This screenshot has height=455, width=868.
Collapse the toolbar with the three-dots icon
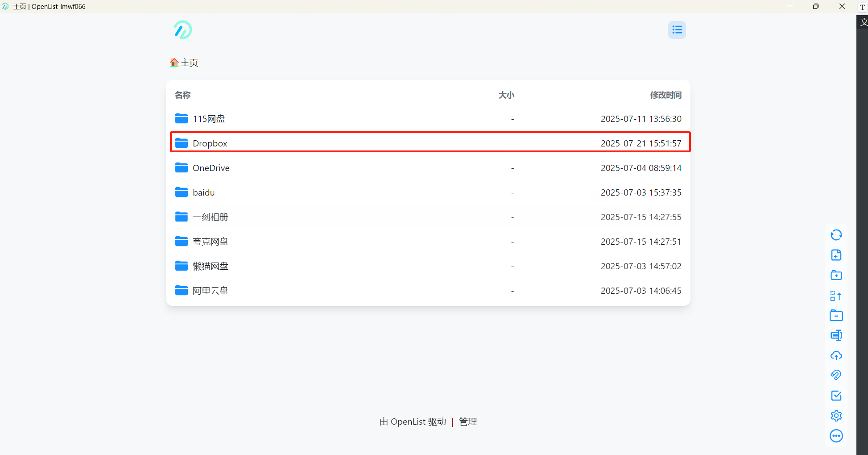[836, 436]
